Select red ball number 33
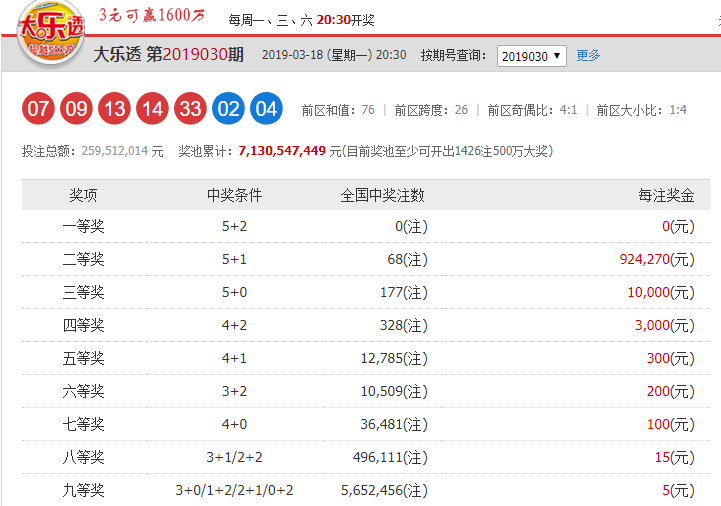The image size is (721, 506). [x=190, y=109]
